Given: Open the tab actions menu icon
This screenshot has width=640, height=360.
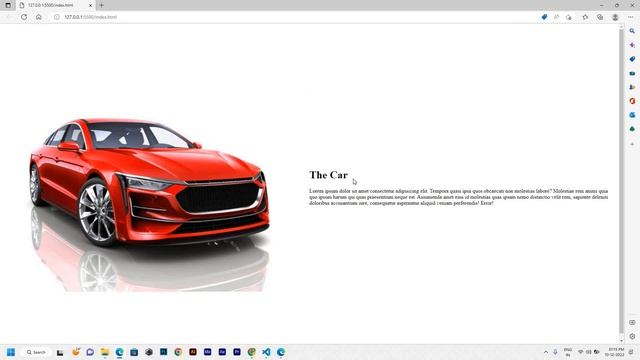Looking at the screenshot, I should (x=8, y=5).
